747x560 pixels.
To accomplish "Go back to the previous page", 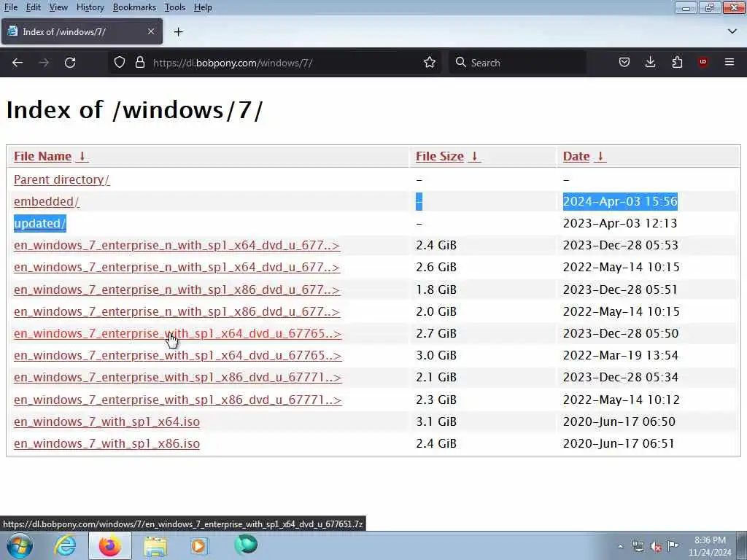I will (x=18, y=63).
